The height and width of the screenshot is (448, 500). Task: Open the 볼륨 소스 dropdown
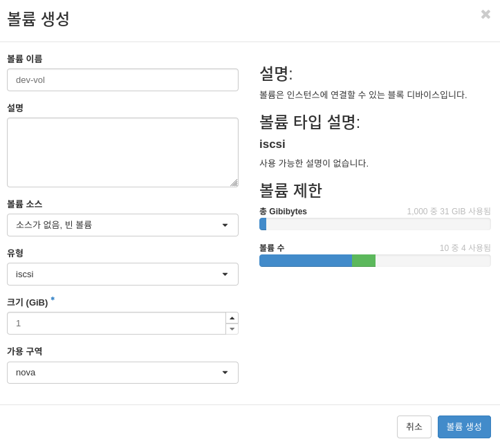click(x=122, y=225)
